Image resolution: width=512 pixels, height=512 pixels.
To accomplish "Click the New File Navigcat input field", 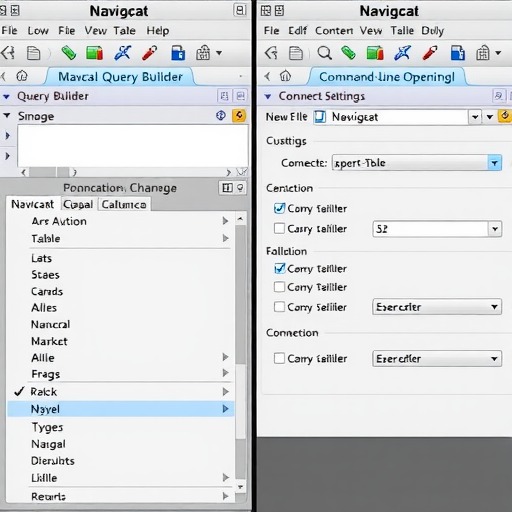I will (x=391, y=117).
